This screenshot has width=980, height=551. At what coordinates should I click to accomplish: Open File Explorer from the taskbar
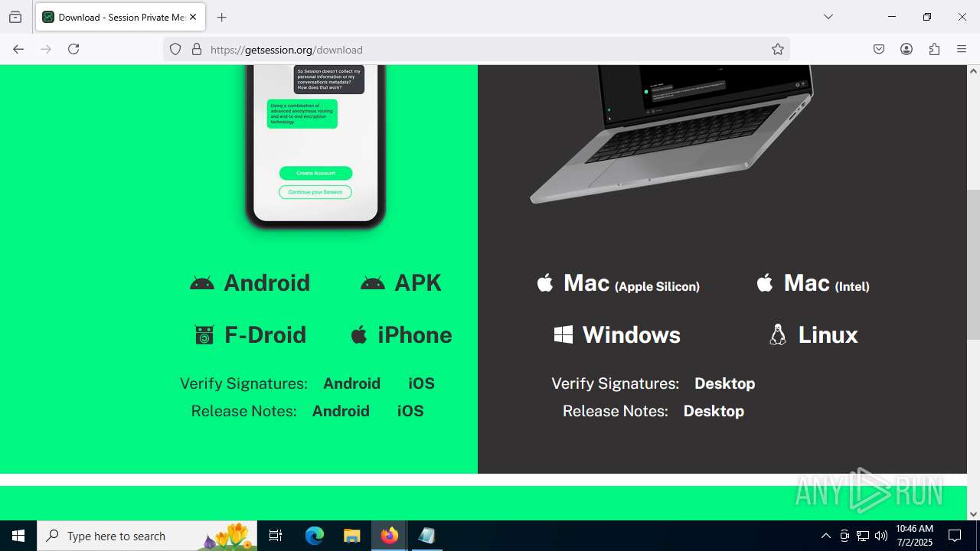(x=351, y=536)
